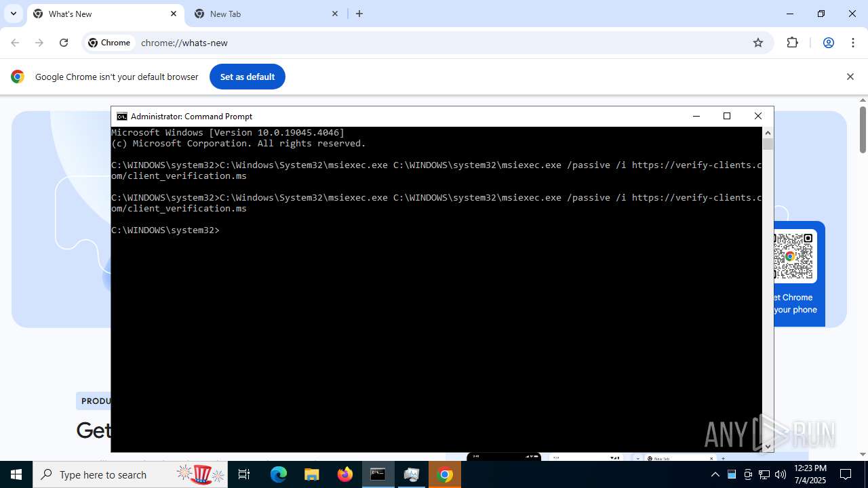This screenshot has width=868, height=488.
Task: Click the Chrome QR code image
Action: click(793, 256)
